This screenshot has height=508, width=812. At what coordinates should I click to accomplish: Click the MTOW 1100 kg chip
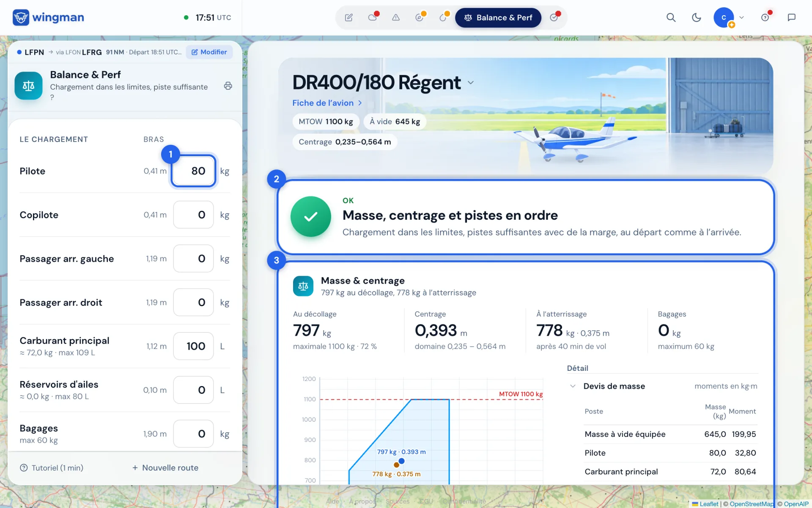326,121
